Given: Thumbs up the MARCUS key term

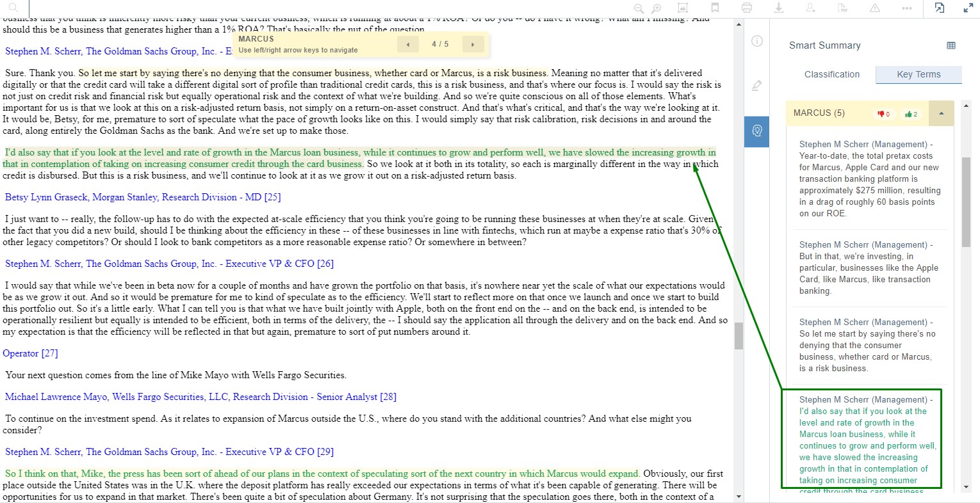Looking at the screenshot, I should coord(911,114).
